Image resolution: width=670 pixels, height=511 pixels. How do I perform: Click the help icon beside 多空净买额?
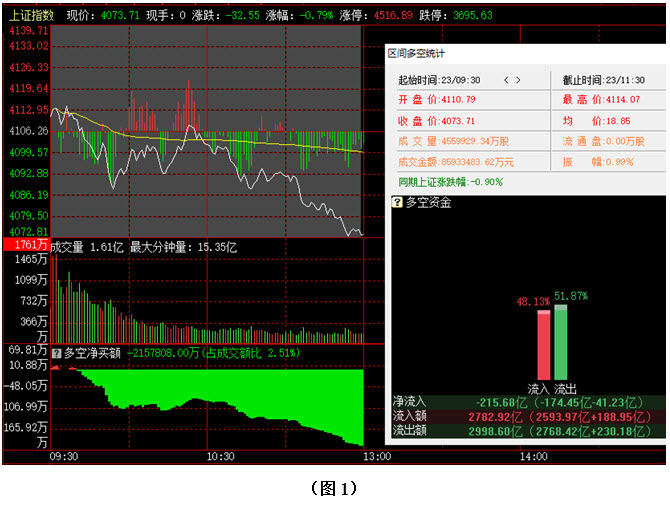56,352
